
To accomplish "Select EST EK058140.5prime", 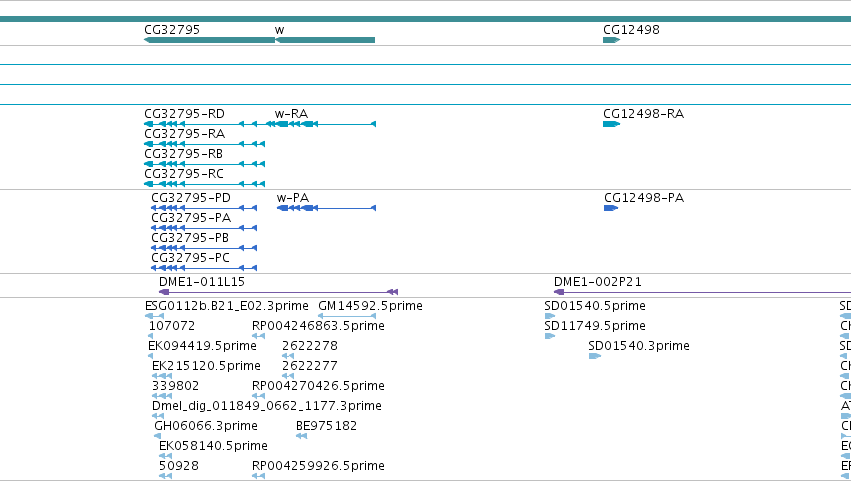I will point(213,447).
